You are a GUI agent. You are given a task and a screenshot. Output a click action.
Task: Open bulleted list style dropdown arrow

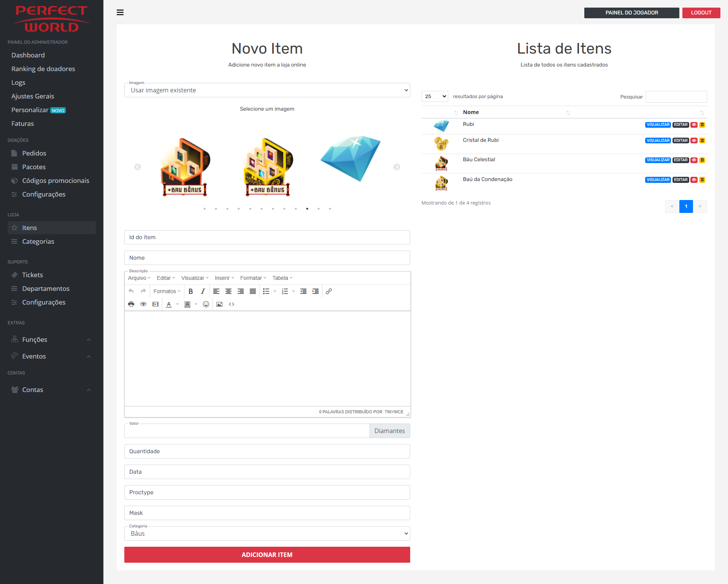pos(275,291)
